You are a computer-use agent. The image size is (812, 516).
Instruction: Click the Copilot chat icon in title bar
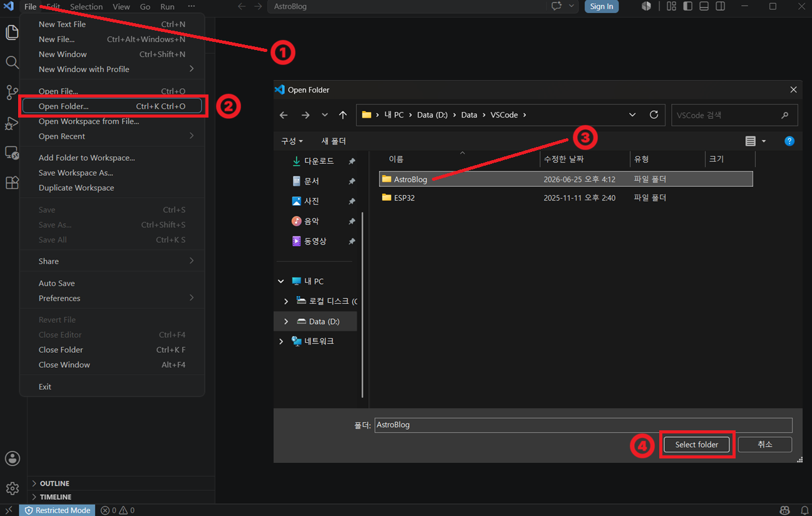[556, 6]
